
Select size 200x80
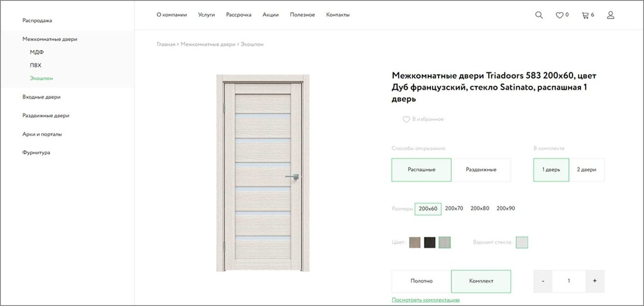tap(480, 208)
